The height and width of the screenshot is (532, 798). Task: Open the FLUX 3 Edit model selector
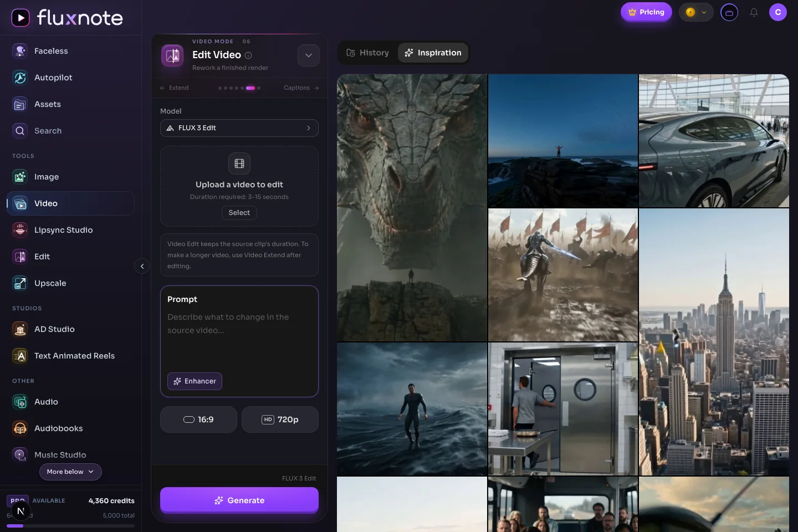(x=239, y=128)
